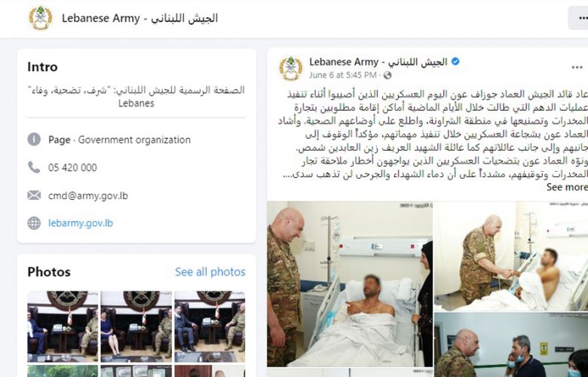The height and width of the screenshot is (377, 588).
Task: Open the June 6 at 5:45 PM timestamp
Action: pyautogui.click(x=343, y=75)
